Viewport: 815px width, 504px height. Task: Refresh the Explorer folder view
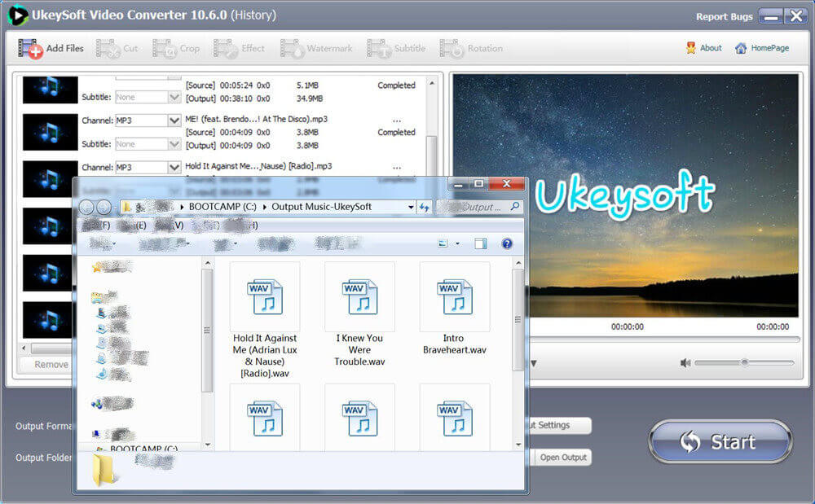point(424,207)
